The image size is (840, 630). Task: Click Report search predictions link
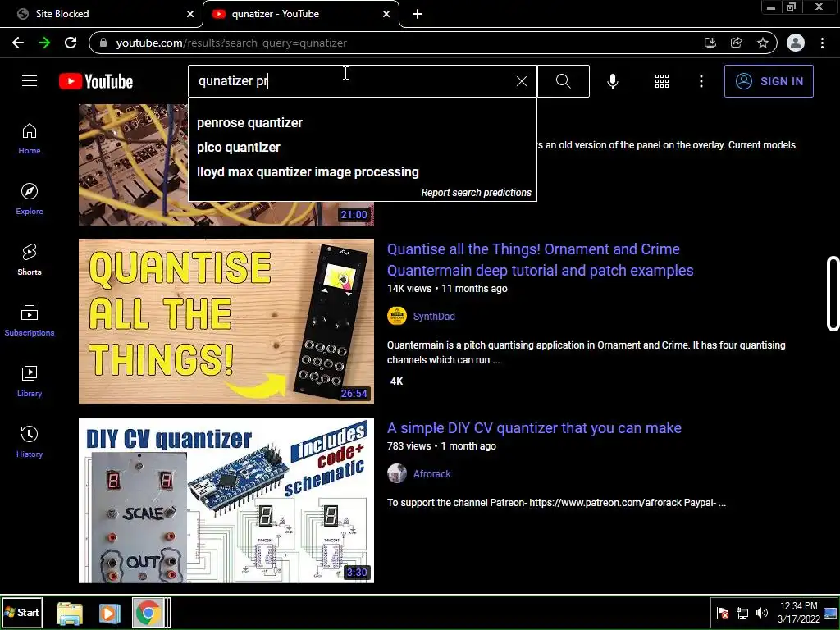click(477, 192)
